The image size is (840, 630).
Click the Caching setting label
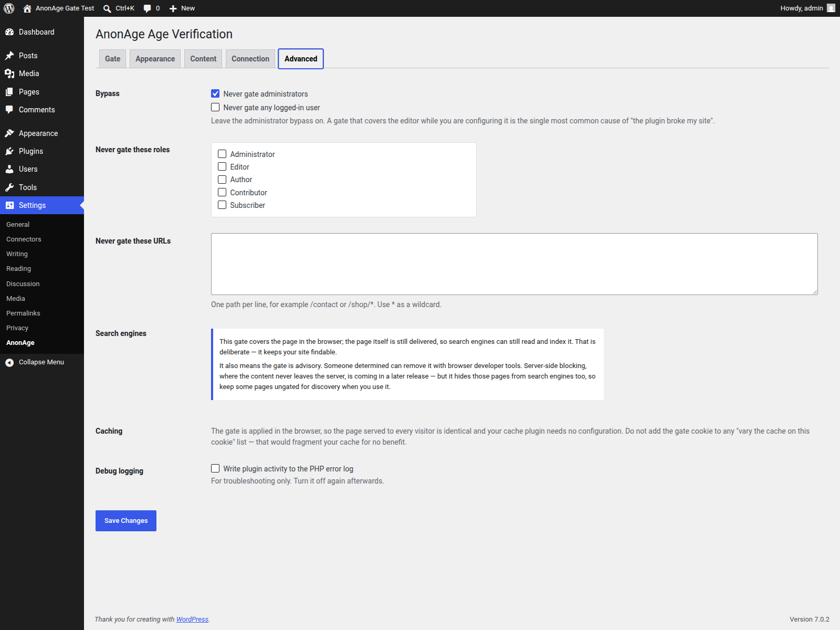(109, 431)
